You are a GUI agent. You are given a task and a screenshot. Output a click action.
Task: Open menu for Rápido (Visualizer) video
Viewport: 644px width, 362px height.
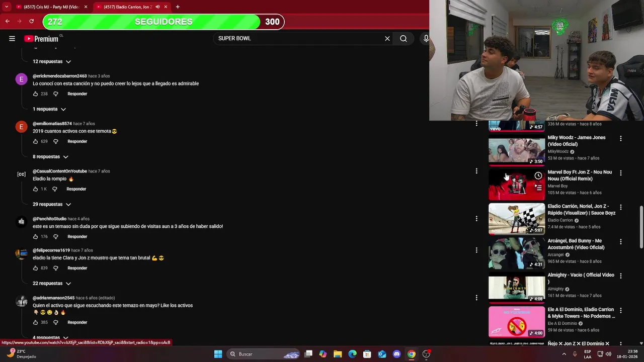click(621, 207)
